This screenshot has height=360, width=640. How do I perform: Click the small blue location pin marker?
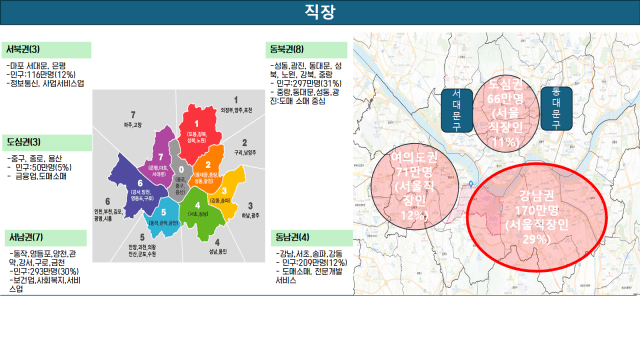tap(471, 184)
